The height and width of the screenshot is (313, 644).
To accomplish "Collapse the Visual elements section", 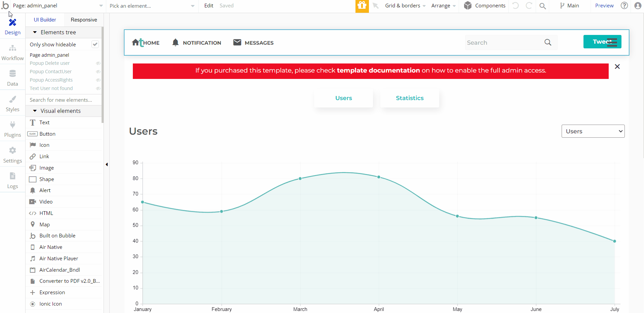I will click(x=35, y=111).
